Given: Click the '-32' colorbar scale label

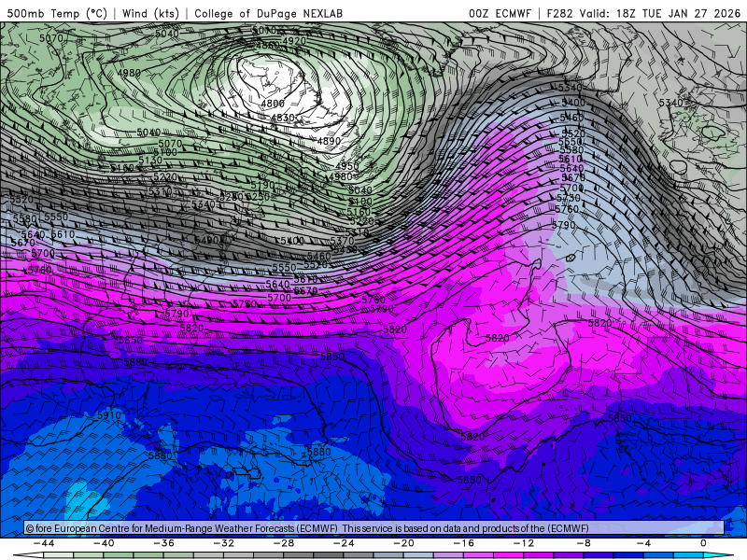Looking at the screenshot, I should click(224, 543).
